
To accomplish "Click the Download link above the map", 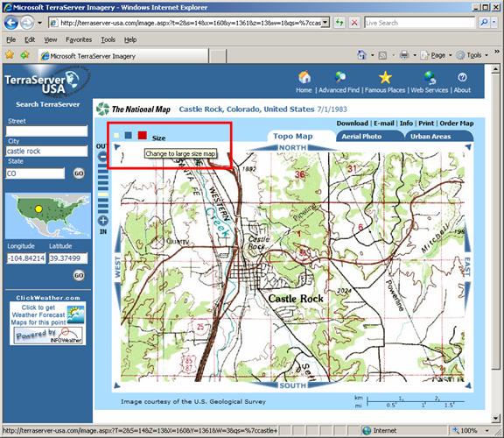I will pos(353,124).
